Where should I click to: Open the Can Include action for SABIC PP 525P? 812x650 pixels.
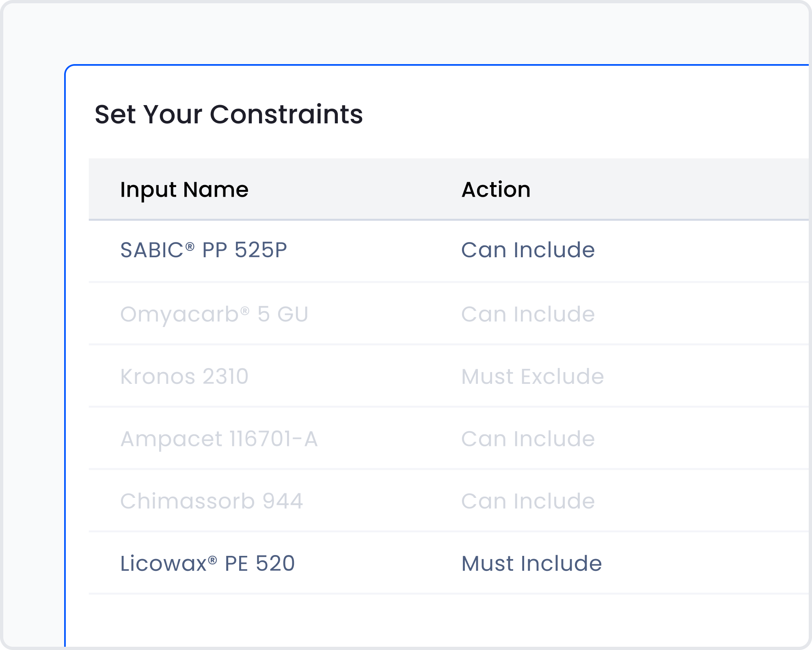point(528,250)
